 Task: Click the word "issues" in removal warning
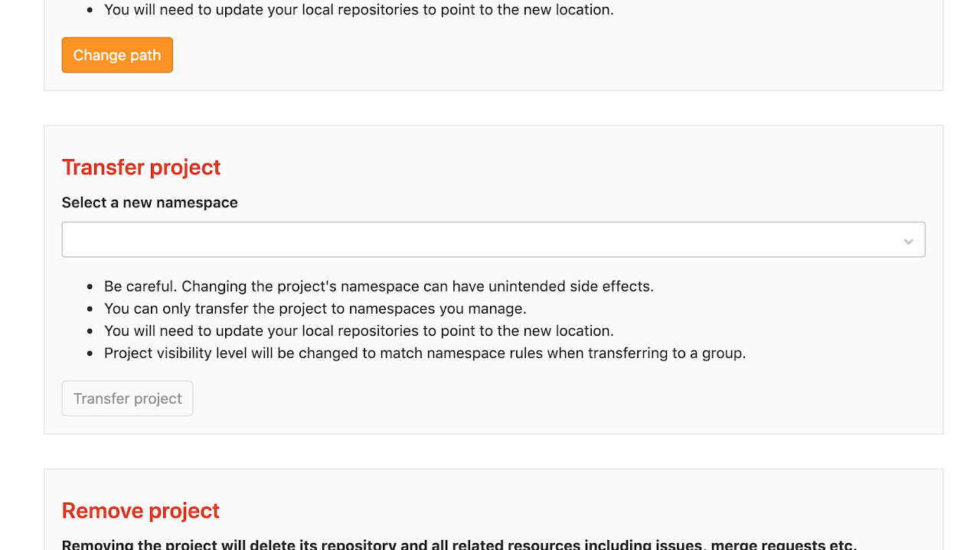coord(678,545)
